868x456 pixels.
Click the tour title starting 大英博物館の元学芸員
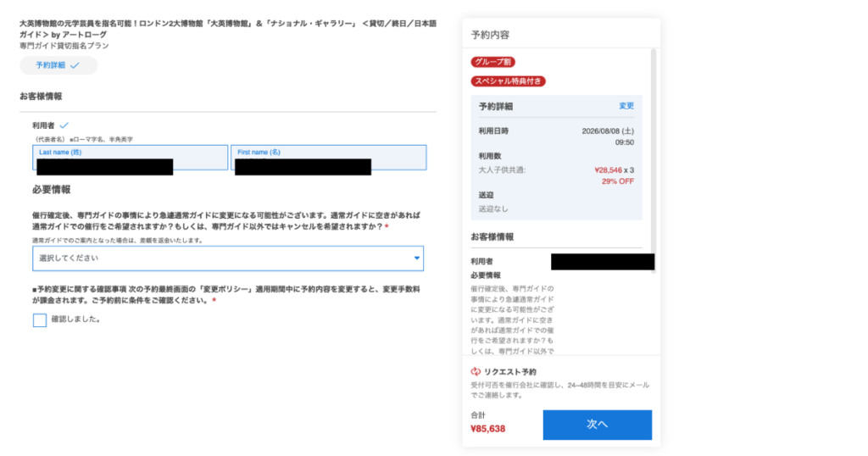(x=228, y=29)
